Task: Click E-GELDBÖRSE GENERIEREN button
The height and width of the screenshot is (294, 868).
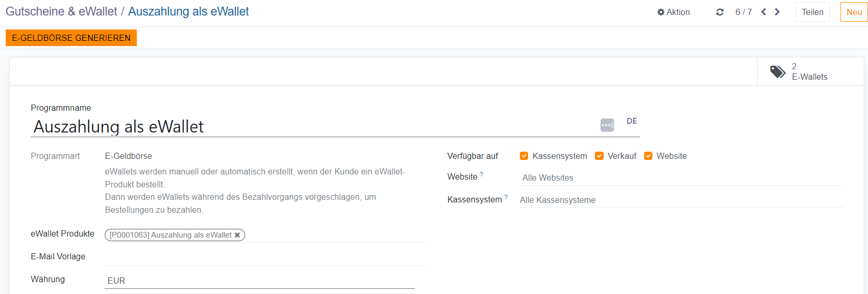Action: coord(71,38)
